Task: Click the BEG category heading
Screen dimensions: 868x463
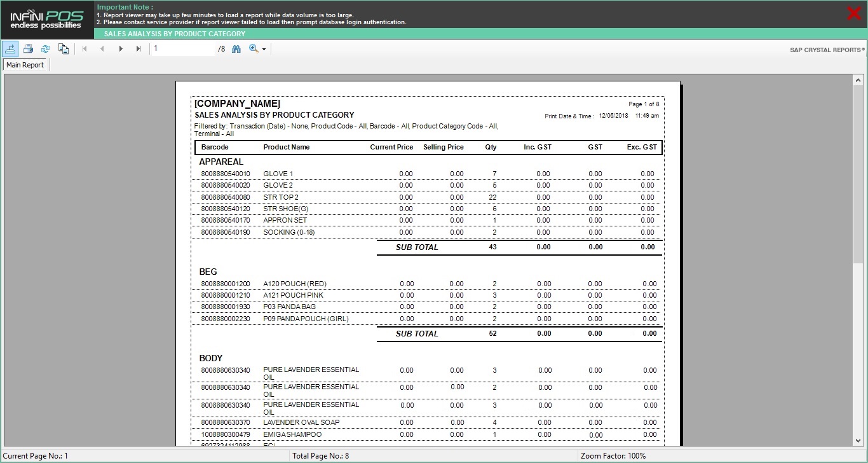Action: 208,272
